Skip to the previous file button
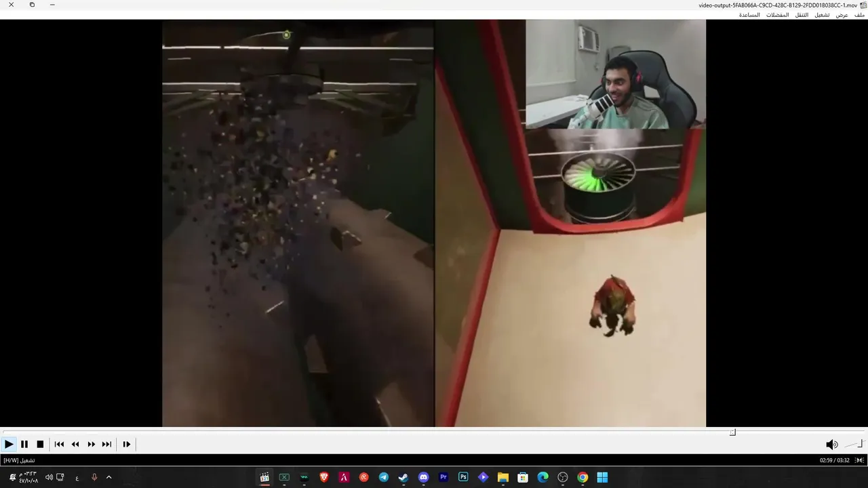The height and width of the screenshot is (488, 868). [59, 445]
